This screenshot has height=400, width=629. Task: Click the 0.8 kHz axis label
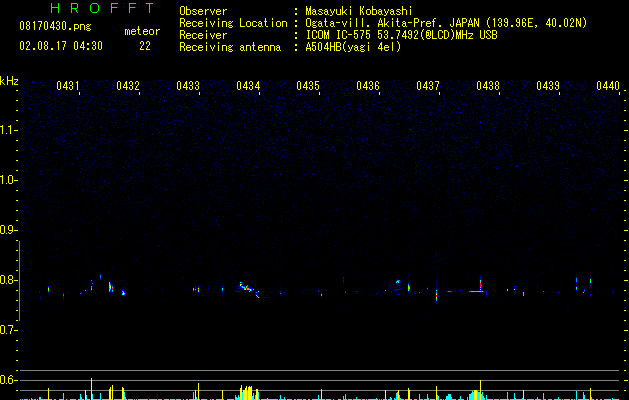pyautogui.click(x=8, y=280)
